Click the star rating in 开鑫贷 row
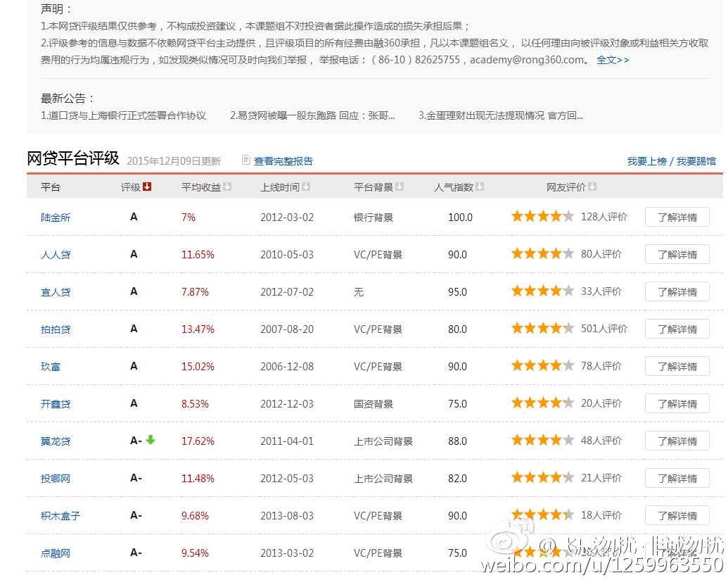 click(x=543, y=403)
